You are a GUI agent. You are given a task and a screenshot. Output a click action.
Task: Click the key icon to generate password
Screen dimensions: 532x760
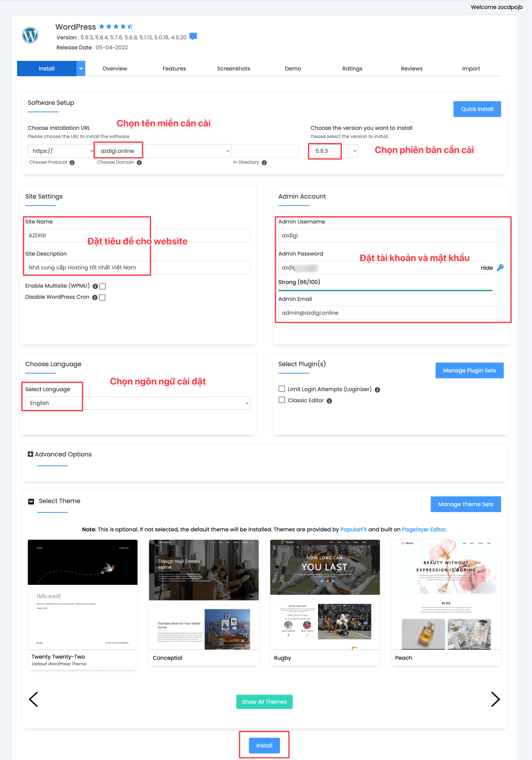[500, 267]
